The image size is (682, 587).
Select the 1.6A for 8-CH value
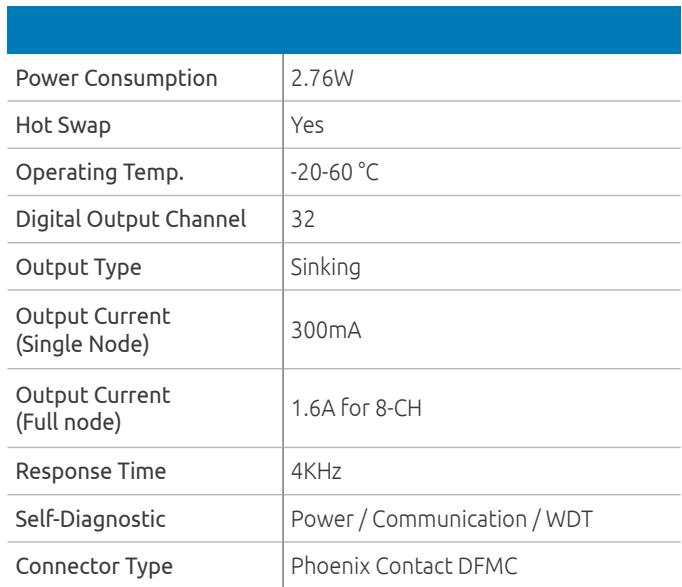pos(357,408)
